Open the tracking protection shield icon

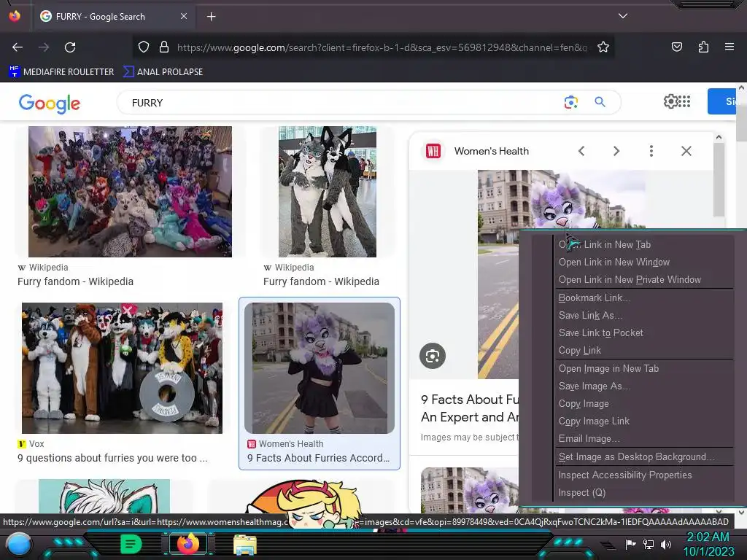pos(144,47)
